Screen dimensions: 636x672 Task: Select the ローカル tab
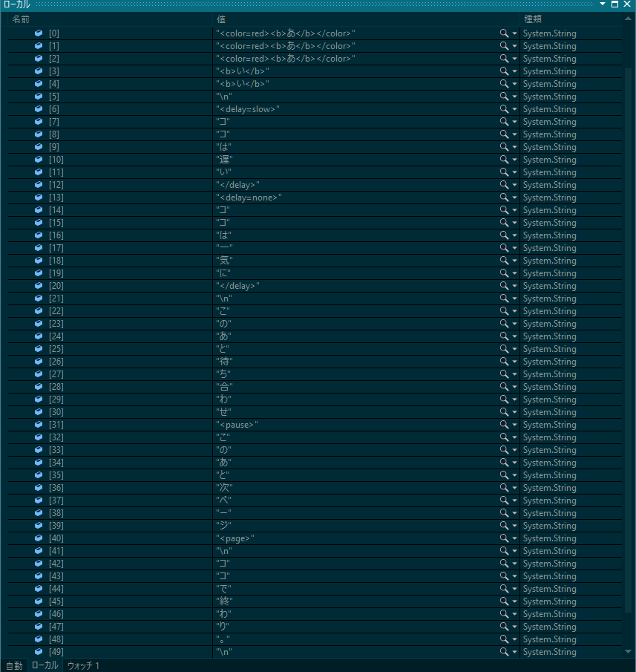tap(45, 665)
